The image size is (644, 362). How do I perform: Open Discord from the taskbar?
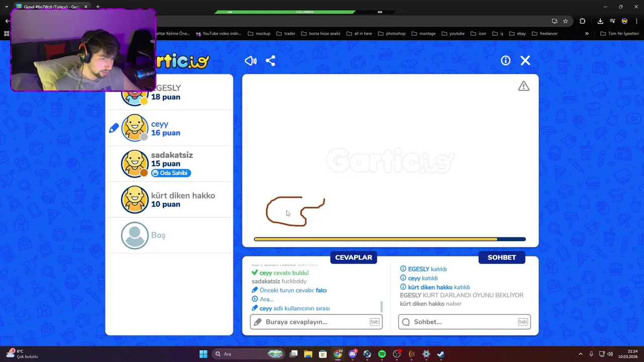pos(353,354)
